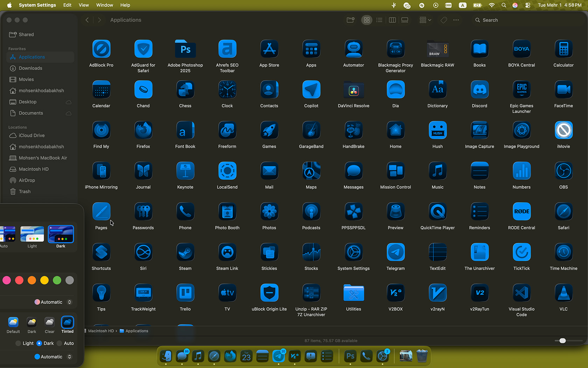This screenshot has height=368, width=588.
Task: Click the GarageBand app icon
Action: [311, 130]
